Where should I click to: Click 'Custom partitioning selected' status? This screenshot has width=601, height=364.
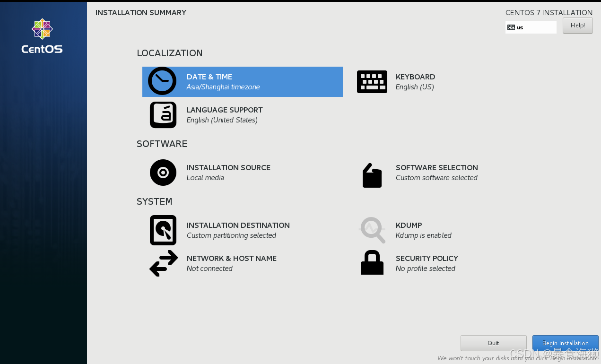pyautogui.click(x=231, y=235)
